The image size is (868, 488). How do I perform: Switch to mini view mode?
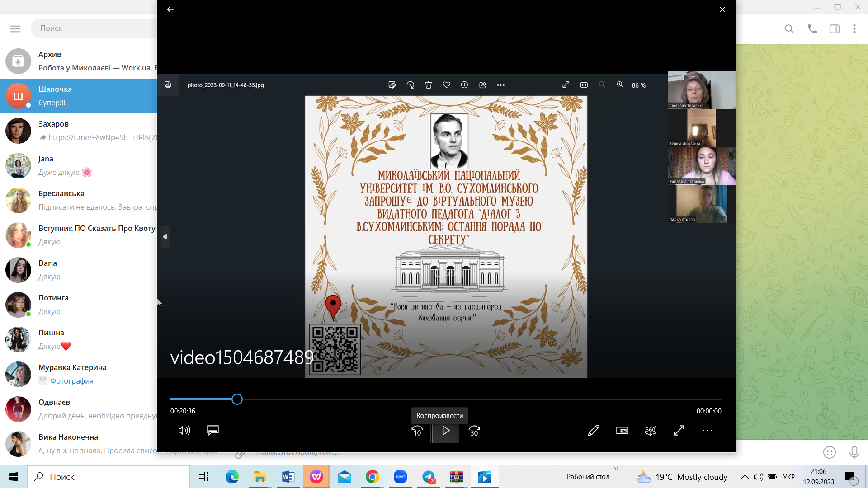coord(622,431)
